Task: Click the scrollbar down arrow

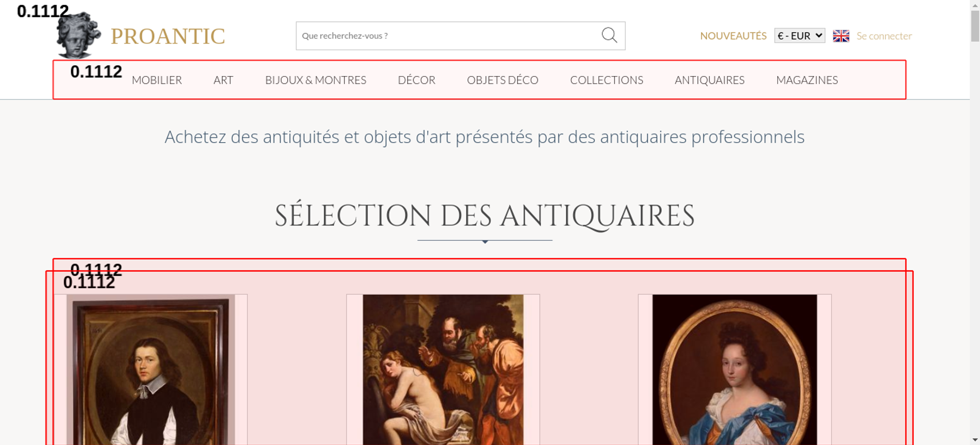Action: click(975, 440)
